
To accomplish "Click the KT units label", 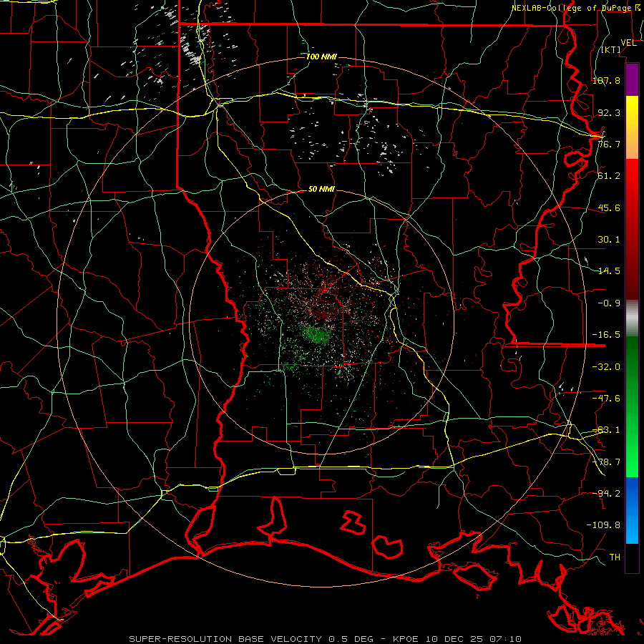I will tap(611, 49).
